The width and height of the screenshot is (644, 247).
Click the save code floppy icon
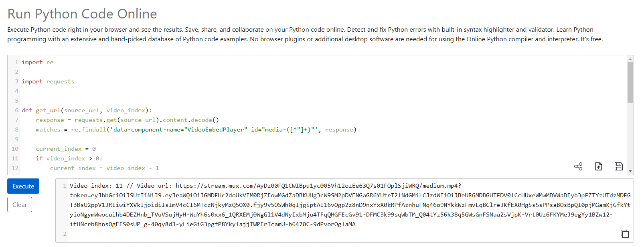point(619,166)
